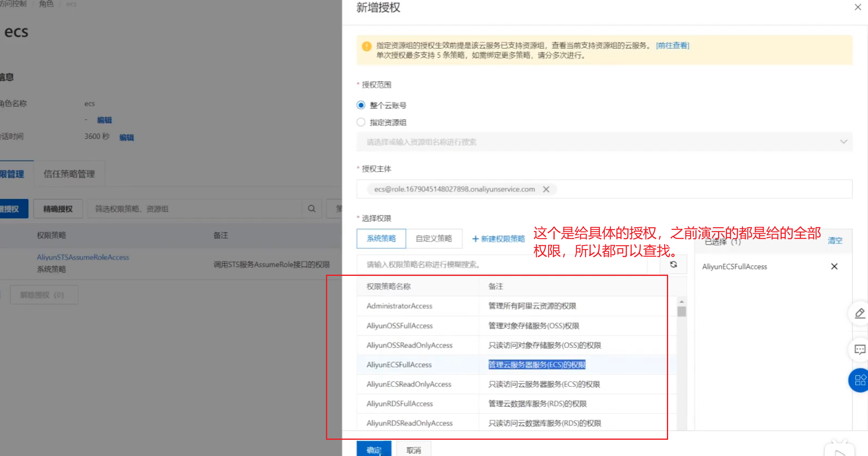Open the edit pencil floating icon
The width and height of the screenshot is (868, 456).
pos(859,313)
